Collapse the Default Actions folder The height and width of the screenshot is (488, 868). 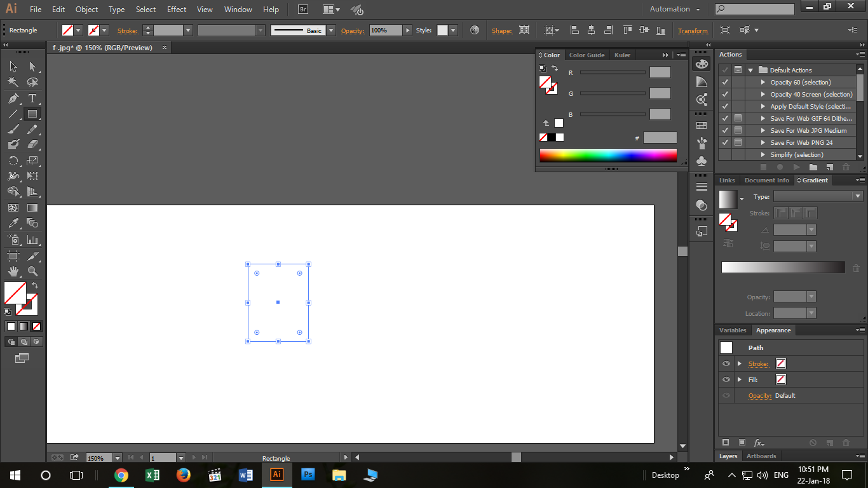tap(750, 71)
